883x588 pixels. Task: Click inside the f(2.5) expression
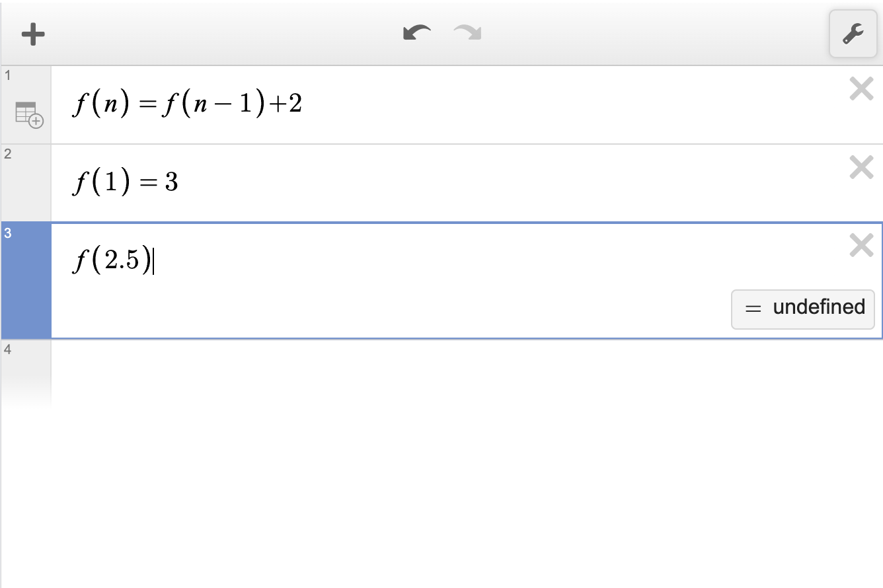coord(397,262)
